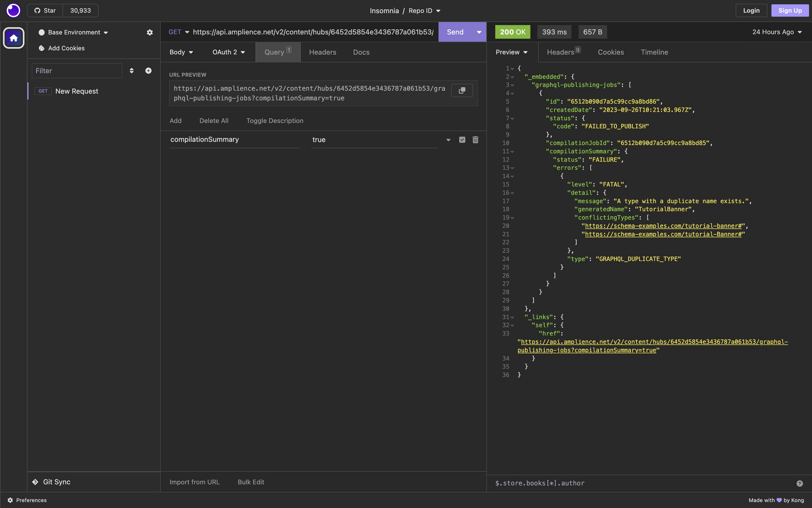The image size is (812, 508).
Task: Open the Base Environment dropdown
Action: tap(73, 32)
